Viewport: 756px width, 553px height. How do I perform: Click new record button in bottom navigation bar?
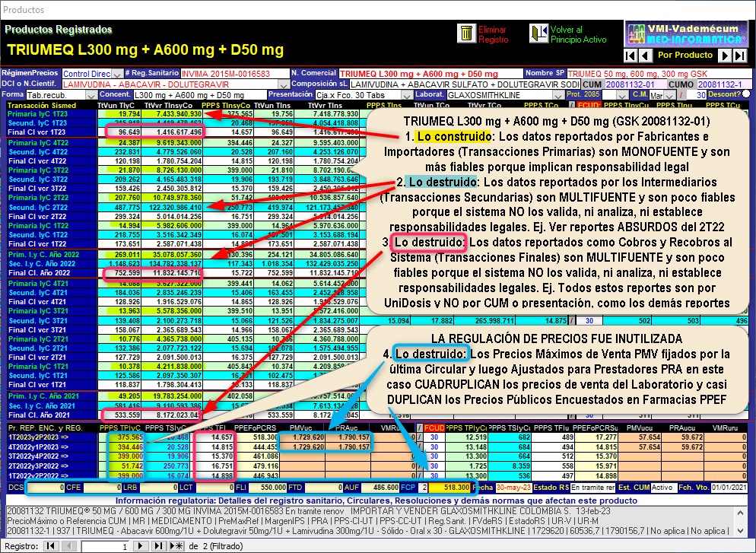(x=179, y=546)
